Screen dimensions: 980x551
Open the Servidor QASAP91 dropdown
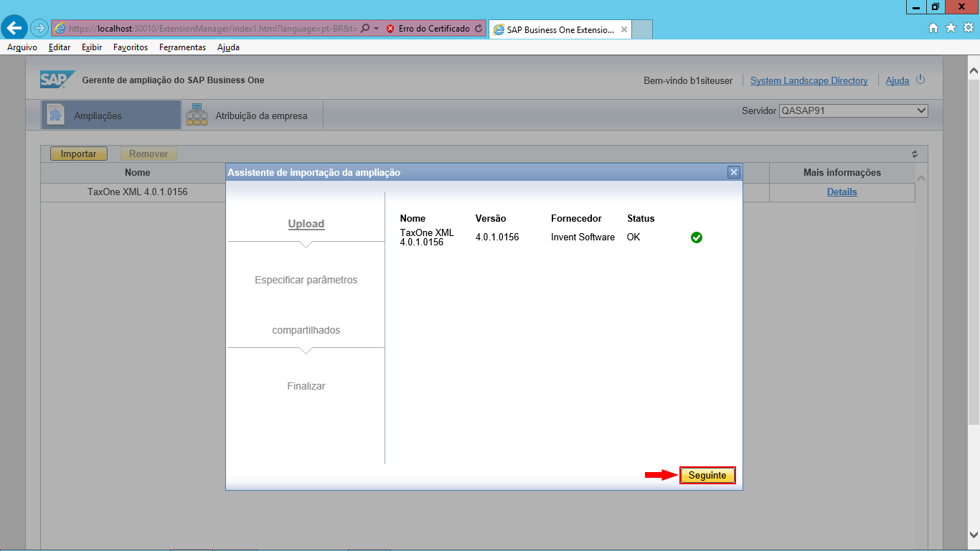click(x=853, y=110)
